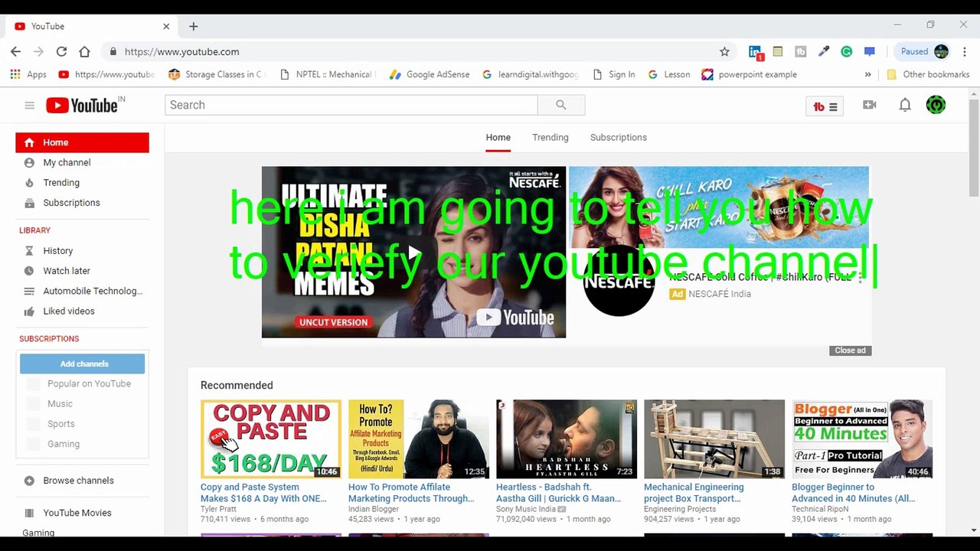Click in the Search input field
The height and width of the screenshot is (551, 980).
351,105
